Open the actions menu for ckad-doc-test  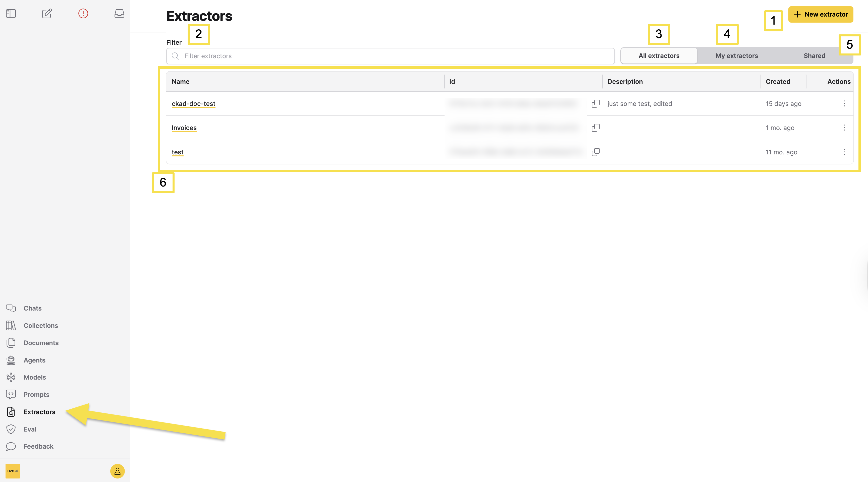point(844,104)
